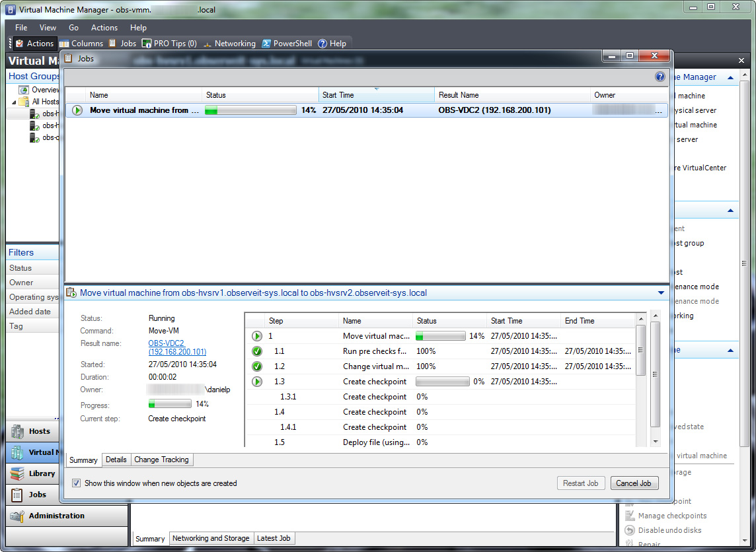Select Disable undo disks action
The height and width of the screenshot is (552, 756).
tap(663, 530)
